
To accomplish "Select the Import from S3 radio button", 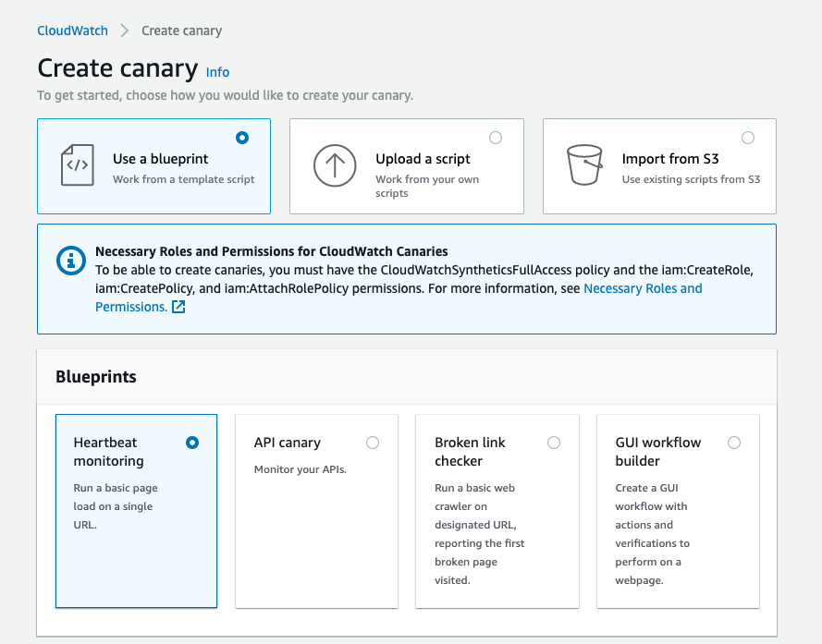I will tap(748, 138).
